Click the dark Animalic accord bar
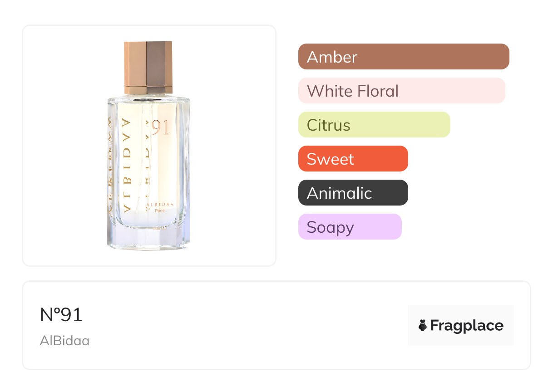 point(353,193)
